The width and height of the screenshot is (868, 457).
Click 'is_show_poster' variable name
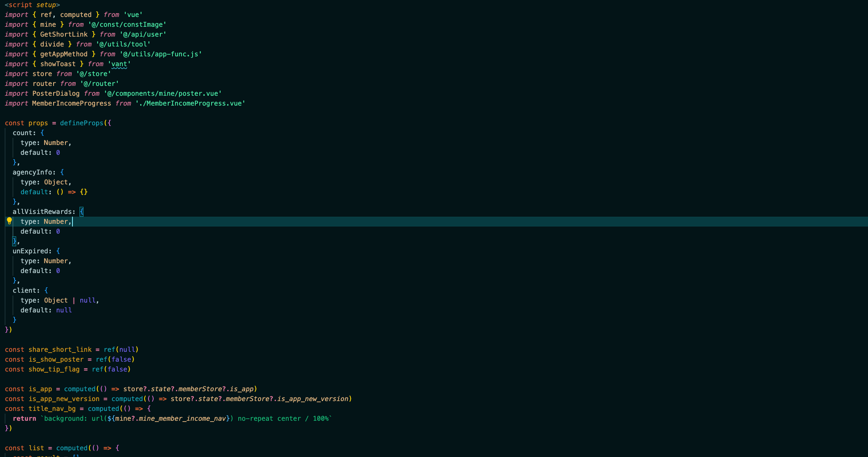[x=56, y=359]
